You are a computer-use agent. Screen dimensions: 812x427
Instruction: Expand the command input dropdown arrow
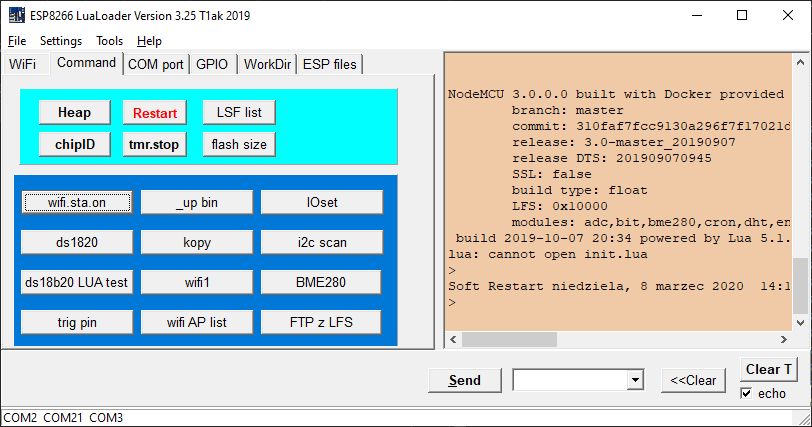635,380
